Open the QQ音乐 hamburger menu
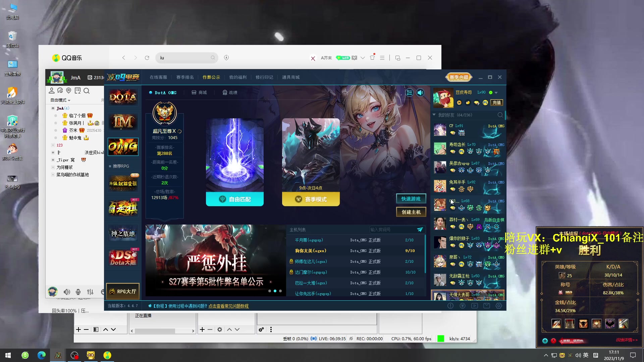This screenshot has width=644, height=362. [382, 58]
